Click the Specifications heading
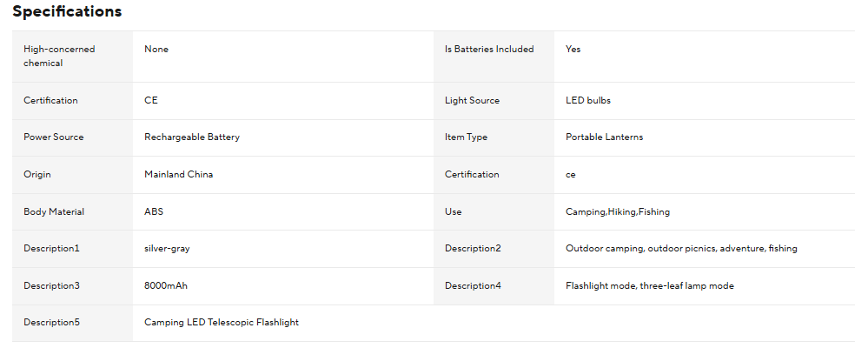This screenshot has width=868, height=348. pyautogui.click(x=67, y=12)
